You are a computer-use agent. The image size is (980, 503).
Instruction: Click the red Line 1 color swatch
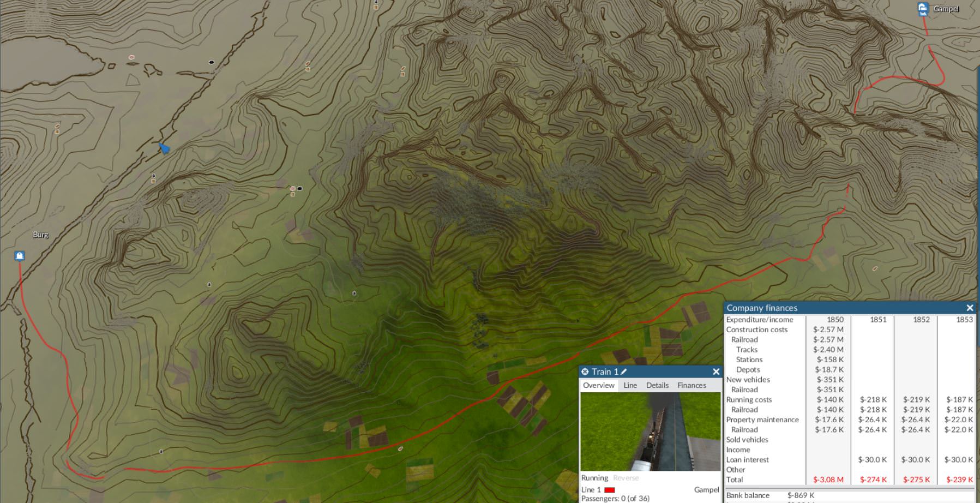pyautogui.click(x=610, y=490)
